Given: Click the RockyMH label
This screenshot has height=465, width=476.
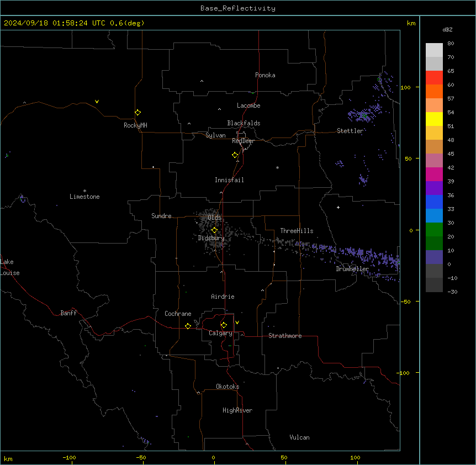Looking at the screenshot, I should pos(135,125).
